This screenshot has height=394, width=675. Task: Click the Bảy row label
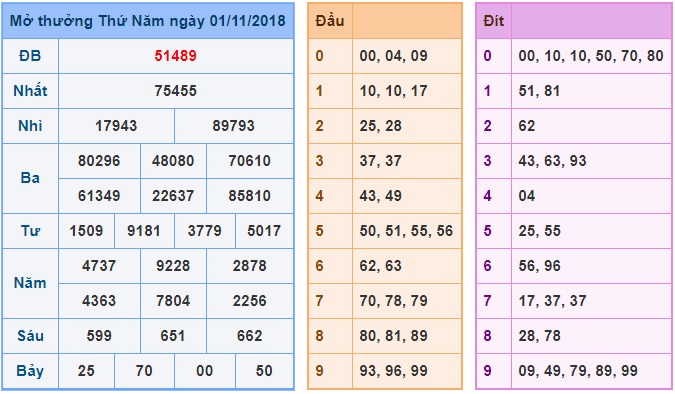pos(30,371)
